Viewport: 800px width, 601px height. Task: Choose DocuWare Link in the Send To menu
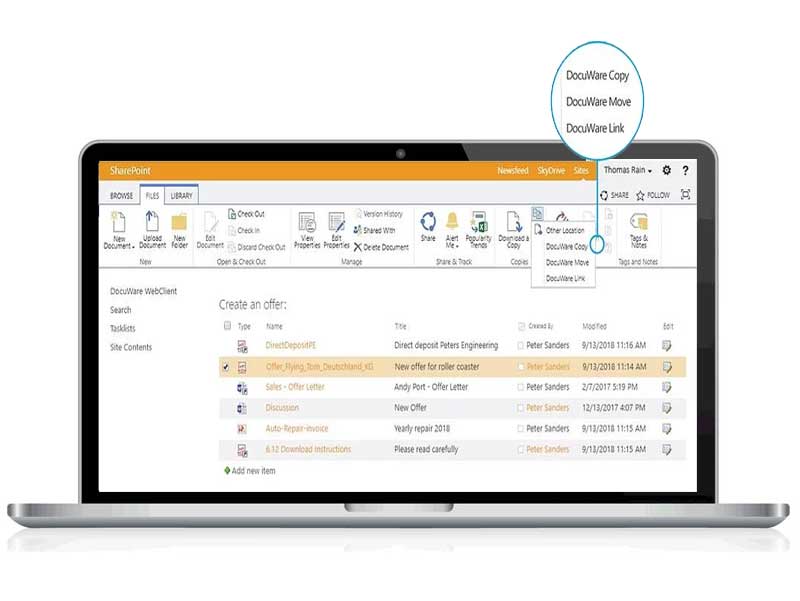565,279
